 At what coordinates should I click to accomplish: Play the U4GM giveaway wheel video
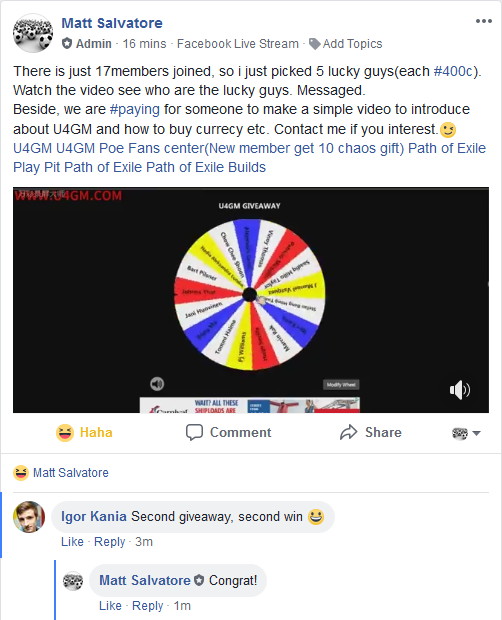[x=251, y=300]
